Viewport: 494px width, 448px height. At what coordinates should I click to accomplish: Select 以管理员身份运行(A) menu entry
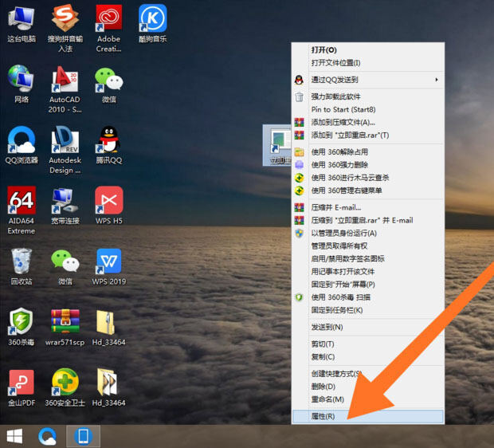point(367,233)
